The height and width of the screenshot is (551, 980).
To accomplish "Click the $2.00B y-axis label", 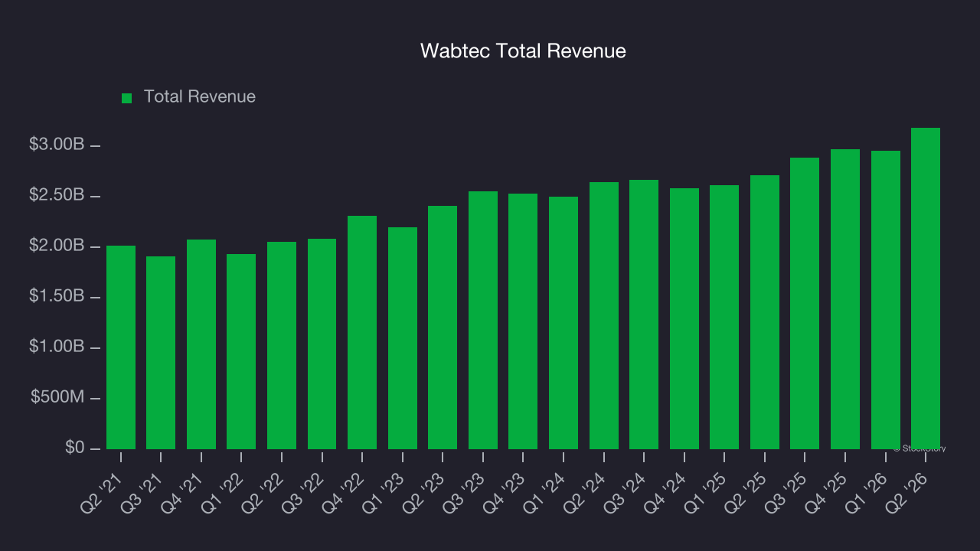I will pyautogui.click(x=57, y=246).
